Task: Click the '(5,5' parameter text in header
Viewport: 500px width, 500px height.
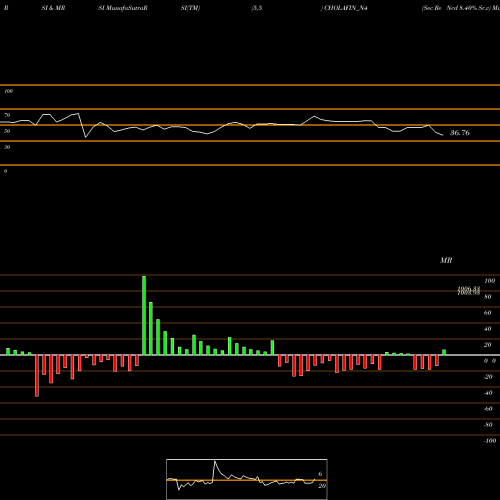Action: 257,8
